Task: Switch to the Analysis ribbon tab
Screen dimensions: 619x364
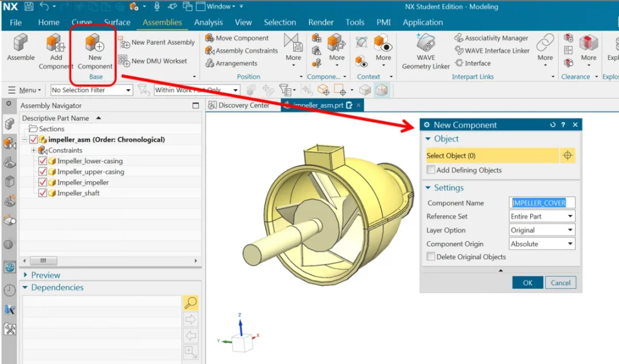Action: [x=208, y=23]
